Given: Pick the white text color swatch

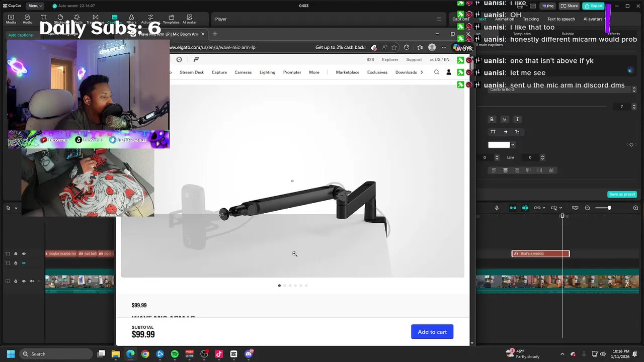Looking at the screenshot, I should click(499, 145).
